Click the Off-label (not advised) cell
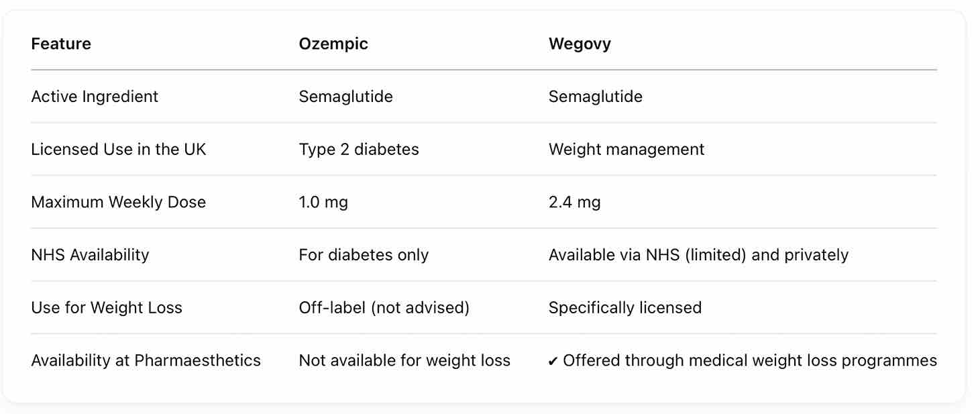Image resolution: width=980 pixels, height=414 pixels. (x=384, y=308)
